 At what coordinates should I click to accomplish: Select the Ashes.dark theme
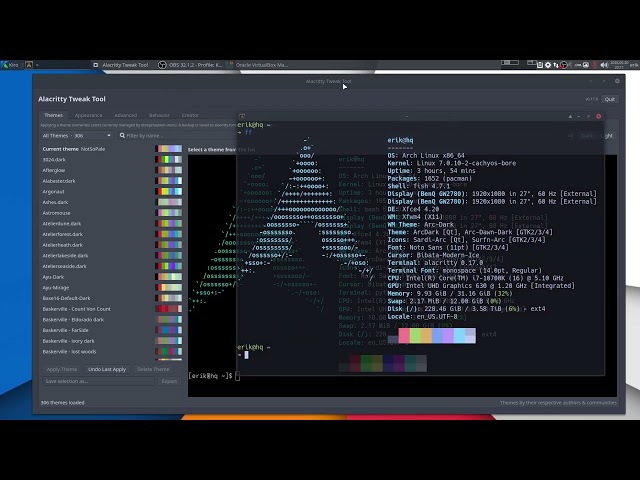[55, 202]
